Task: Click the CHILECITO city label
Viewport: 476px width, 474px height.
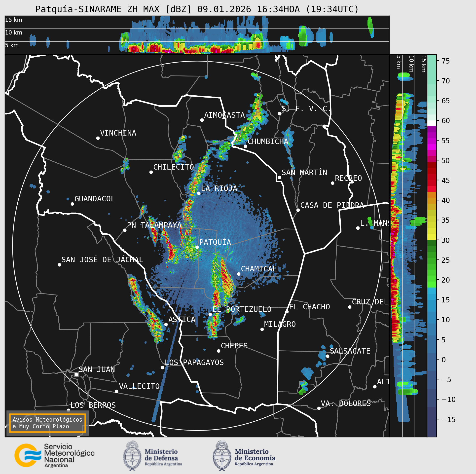Action: (173, 167)
